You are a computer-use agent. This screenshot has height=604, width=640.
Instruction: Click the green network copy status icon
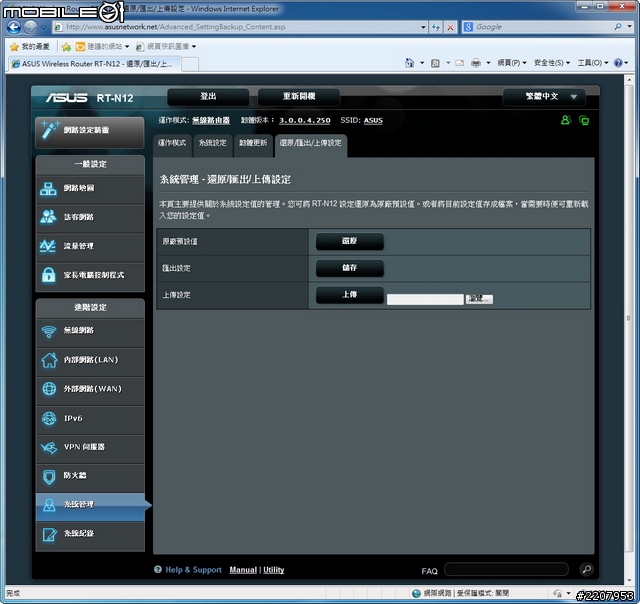coord(584,120)
